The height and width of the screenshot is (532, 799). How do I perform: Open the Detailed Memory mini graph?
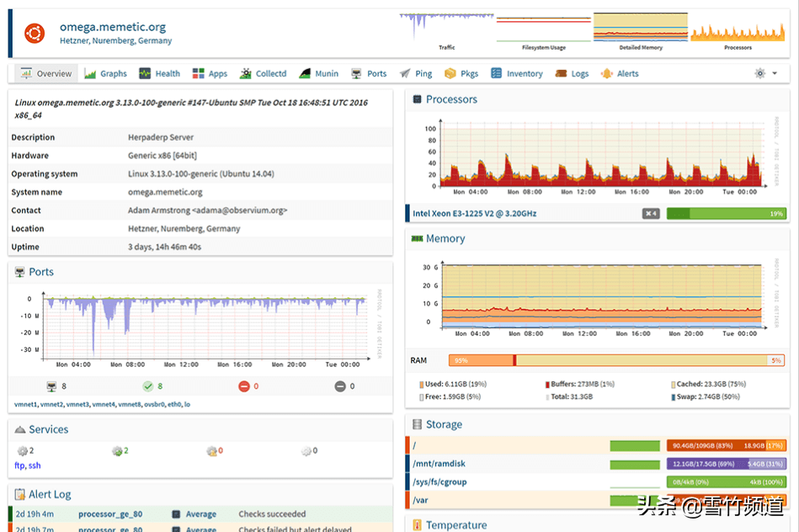640,28
